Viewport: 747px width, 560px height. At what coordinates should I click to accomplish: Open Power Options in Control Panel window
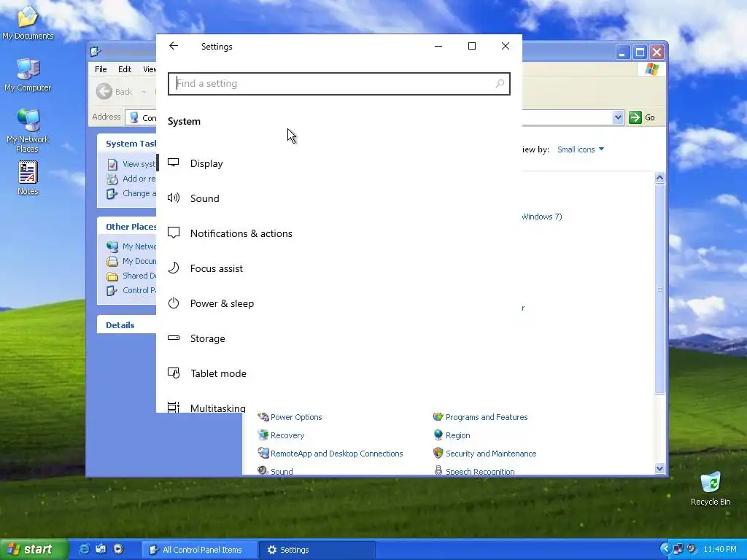coord(290,417)
